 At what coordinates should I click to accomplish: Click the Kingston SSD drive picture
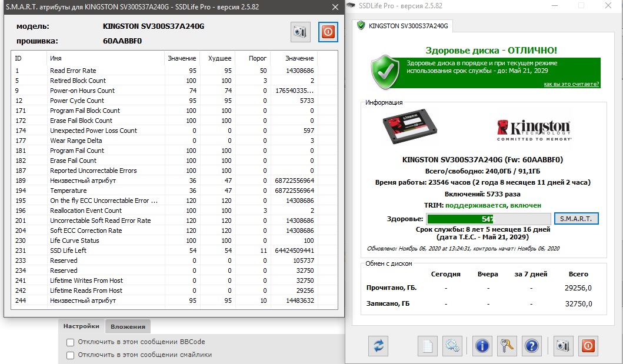(x=409, y=126)
